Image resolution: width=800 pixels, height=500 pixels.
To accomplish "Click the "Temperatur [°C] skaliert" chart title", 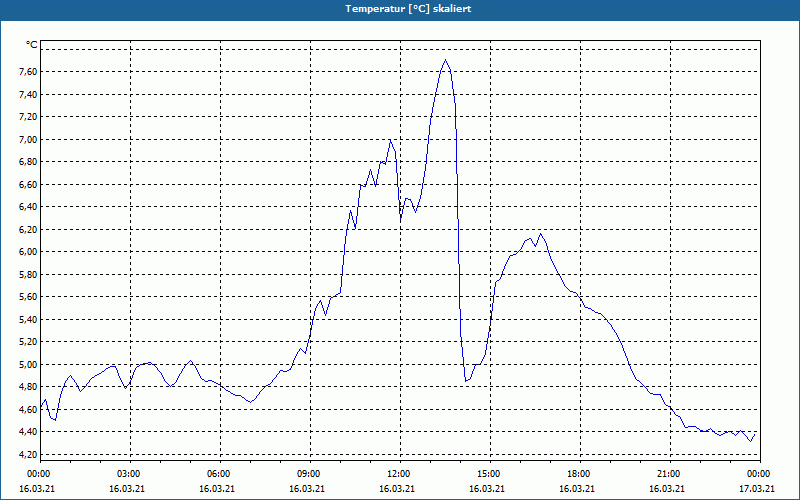I will tap(408, 9).
